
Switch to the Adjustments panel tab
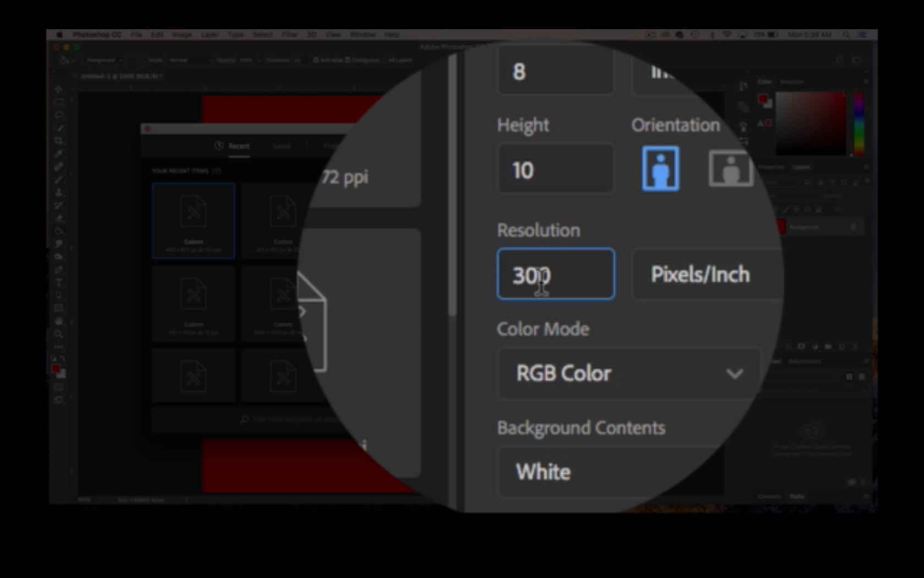click(805, 362)
